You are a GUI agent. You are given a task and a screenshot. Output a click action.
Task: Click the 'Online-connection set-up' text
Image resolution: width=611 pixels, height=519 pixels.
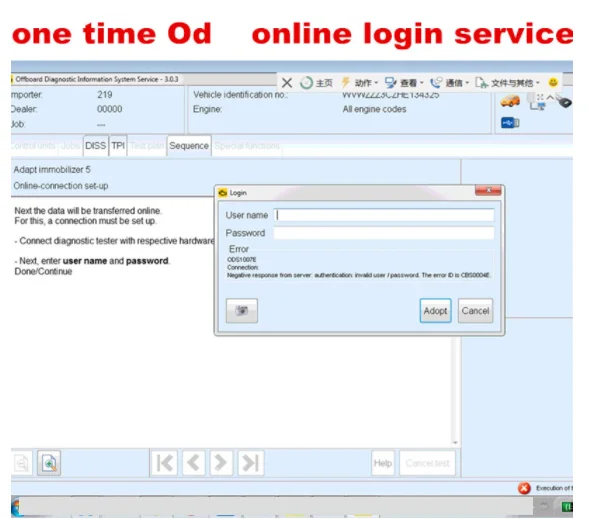coord(61,186)
